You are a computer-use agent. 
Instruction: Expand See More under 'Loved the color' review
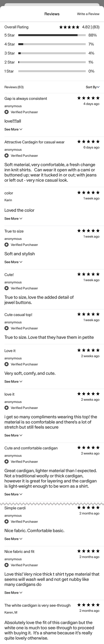tap(13, 219)
